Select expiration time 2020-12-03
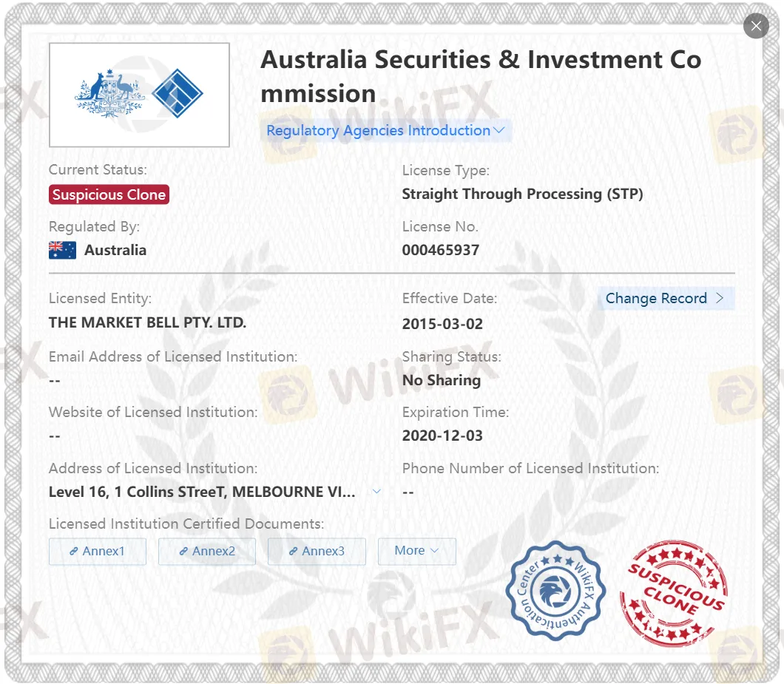 (442, 436)
